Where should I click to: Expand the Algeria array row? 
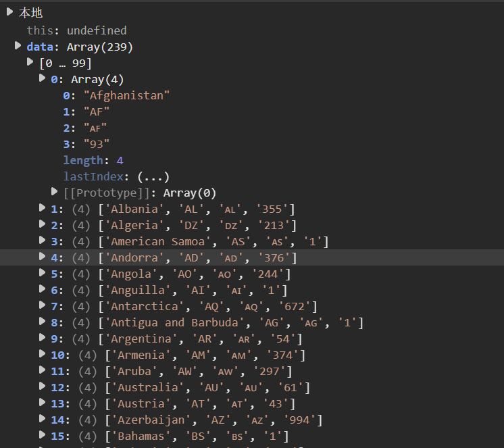pos(43,225)
